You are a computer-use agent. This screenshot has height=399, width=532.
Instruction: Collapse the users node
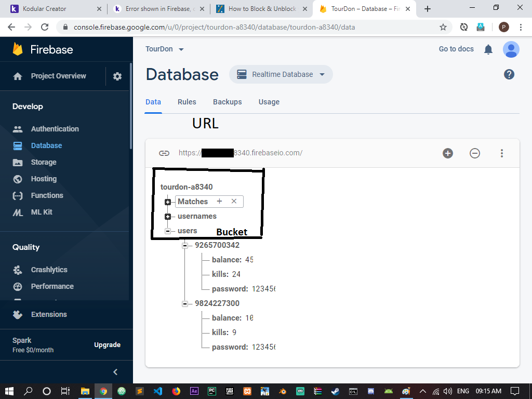168,231
